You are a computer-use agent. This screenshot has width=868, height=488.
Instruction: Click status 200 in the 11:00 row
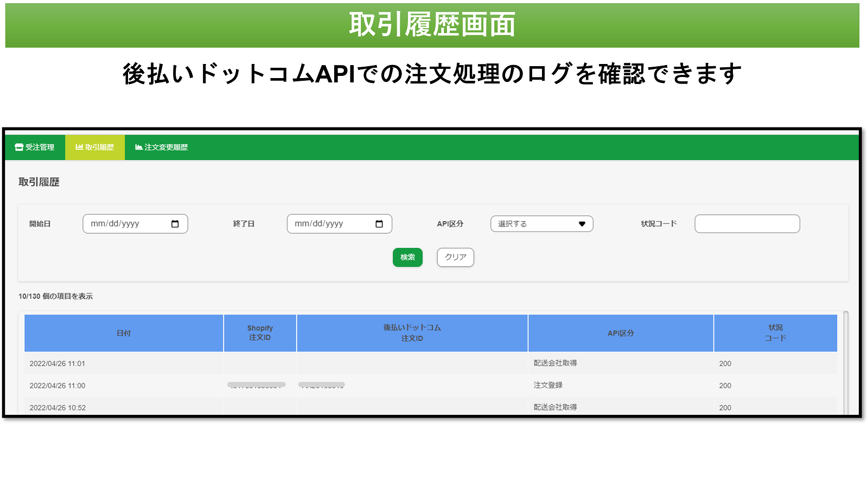(x=725, y=386)
